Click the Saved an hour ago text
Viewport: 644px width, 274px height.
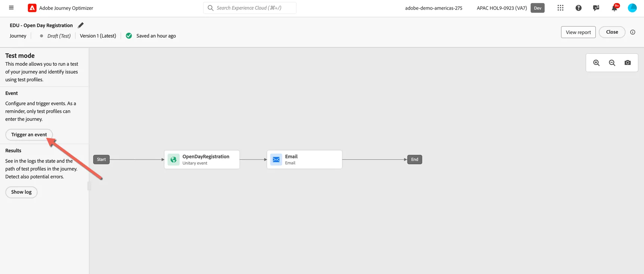click(x=156, y=36)
